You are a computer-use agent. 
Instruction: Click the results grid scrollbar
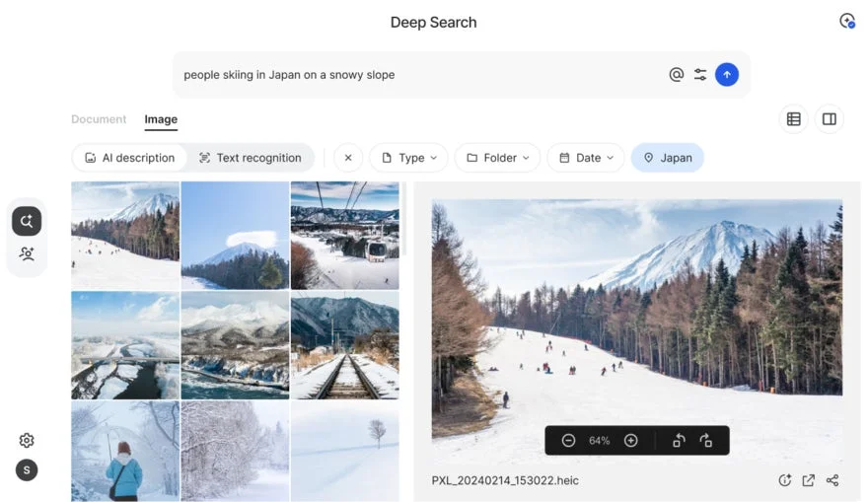(x=404, y=219)
